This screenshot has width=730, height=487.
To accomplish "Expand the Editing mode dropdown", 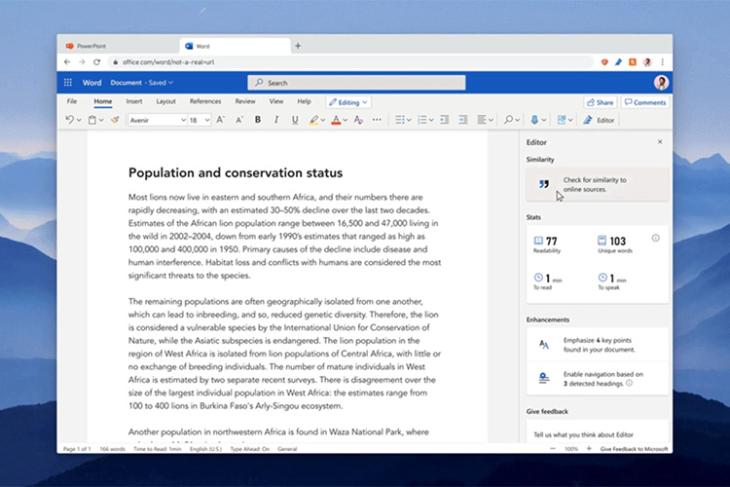I will coord(348,102).
